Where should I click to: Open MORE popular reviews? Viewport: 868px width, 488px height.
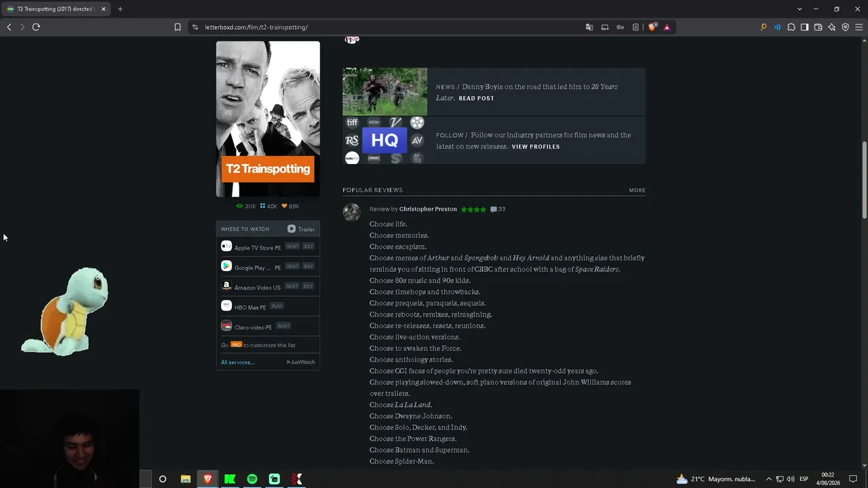coord(637,190)
